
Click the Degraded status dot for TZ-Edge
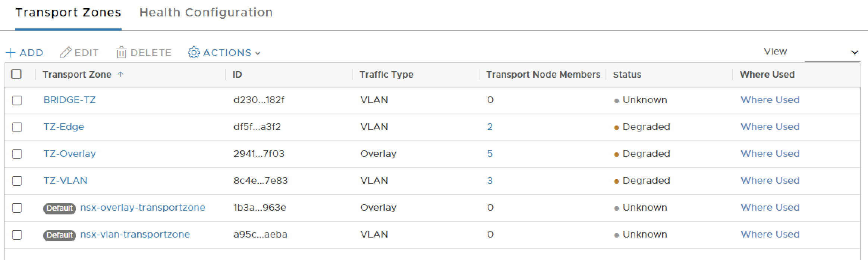(x=616, y=128)
